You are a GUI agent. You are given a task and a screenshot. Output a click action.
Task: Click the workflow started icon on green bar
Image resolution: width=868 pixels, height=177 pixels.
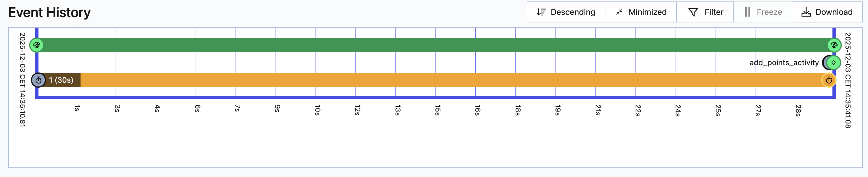37,45
